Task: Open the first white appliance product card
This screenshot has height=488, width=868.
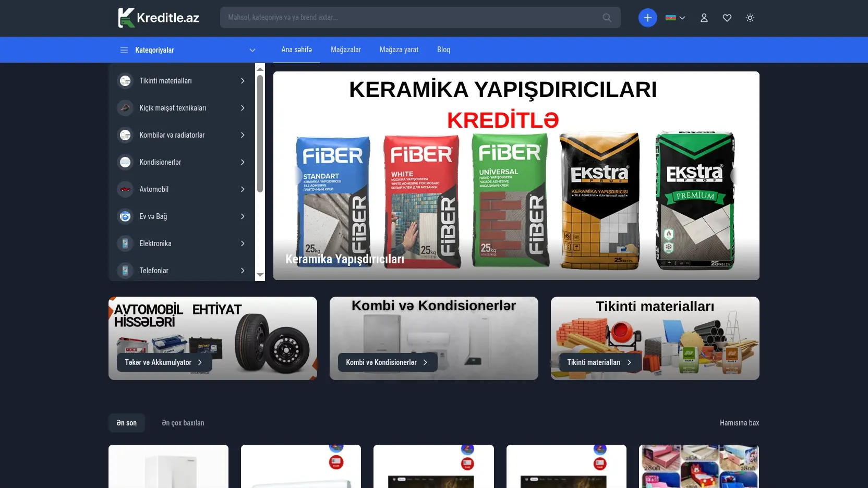Action: tap(168, 466)
